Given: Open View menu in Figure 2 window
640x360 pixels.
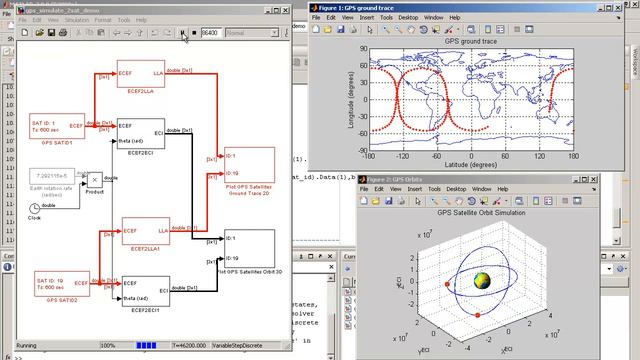Looking at the screenshot, I should coord(396,189).
